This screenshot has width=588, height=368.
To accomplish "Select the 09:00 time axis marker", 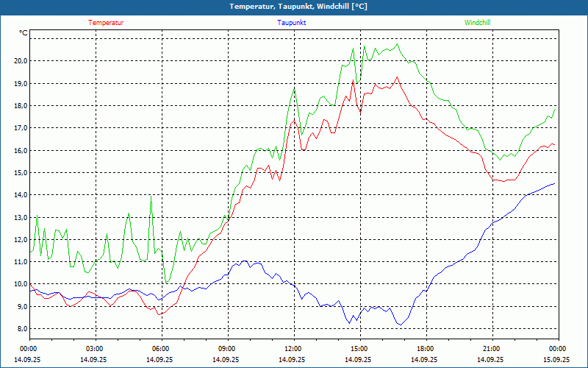I will click(227, 349).
